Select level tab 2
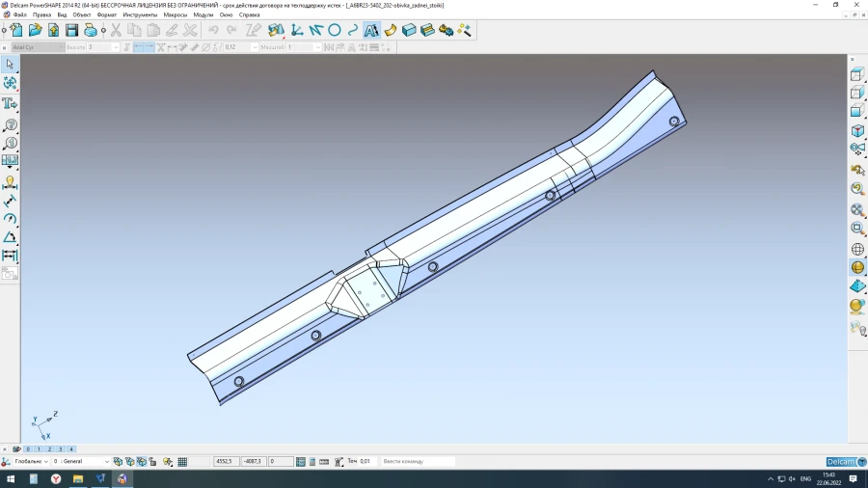868x488 pixels. click(x=49, y=448)
